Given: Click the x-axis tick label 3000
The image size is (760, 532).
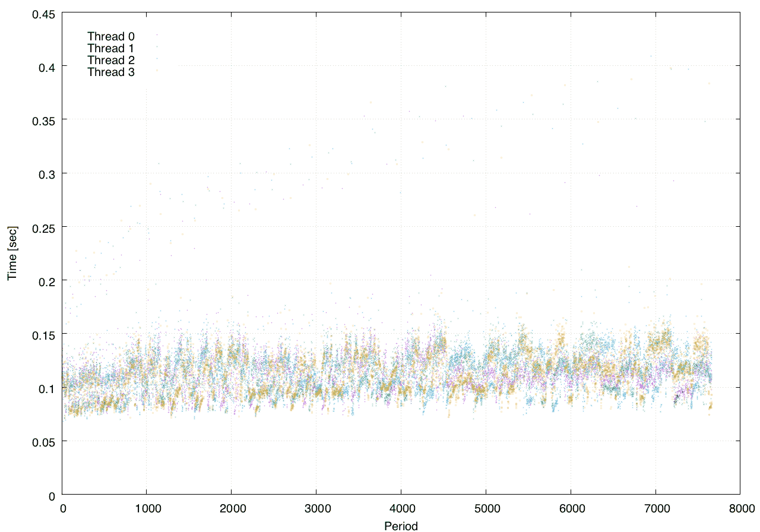Looking at the screenshot, I should click(316, 509).
